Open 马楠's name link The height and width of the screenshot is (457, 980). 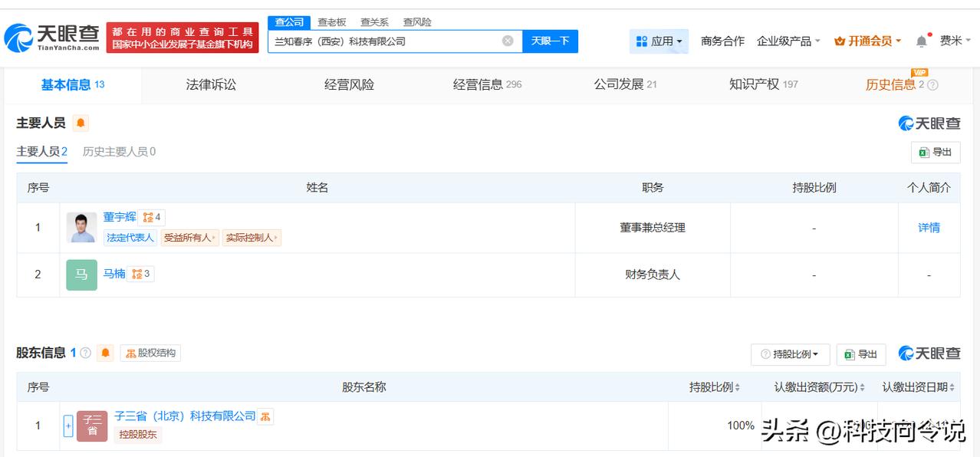tap(114, 274)
